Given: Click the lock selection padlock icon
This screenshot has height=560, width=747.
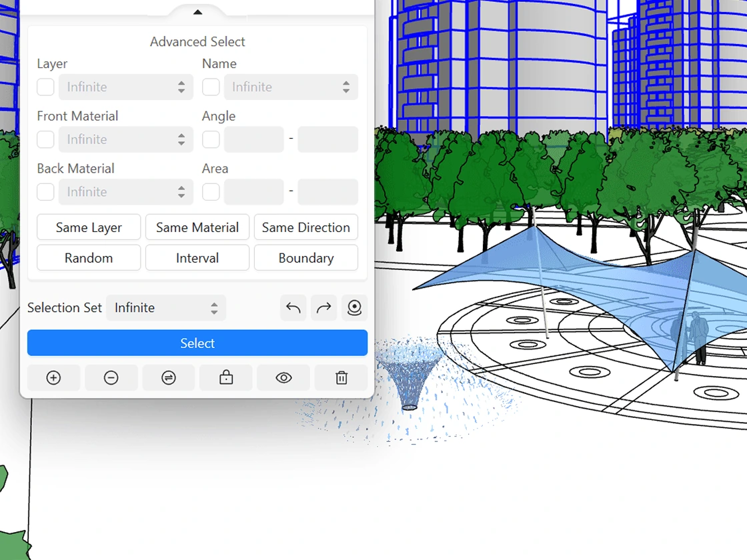Looking at the screenshot, I should tap(226, 378).
